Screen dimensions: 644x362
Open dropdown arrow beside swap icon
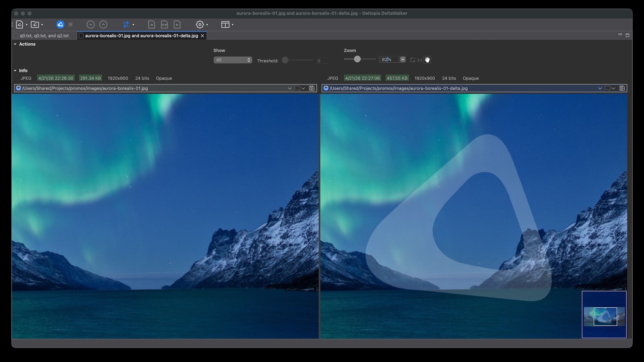click(x=133, y=25)
